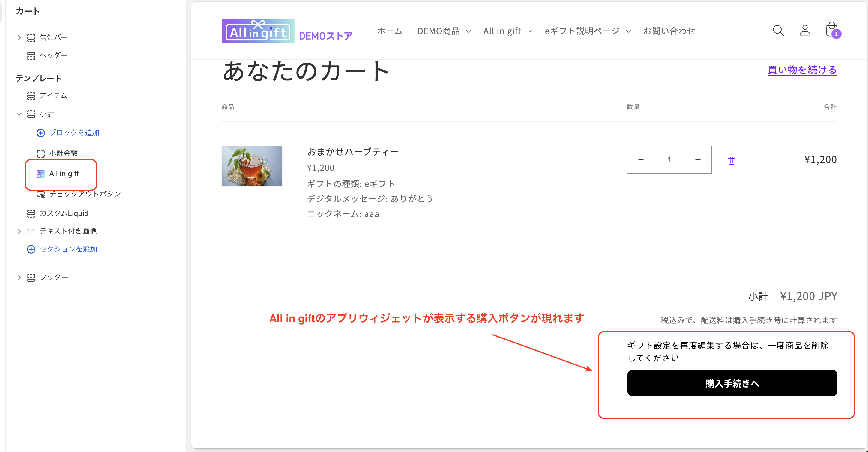Decrease quantity with minus button
868x452 pixels.
click(641, 160)
